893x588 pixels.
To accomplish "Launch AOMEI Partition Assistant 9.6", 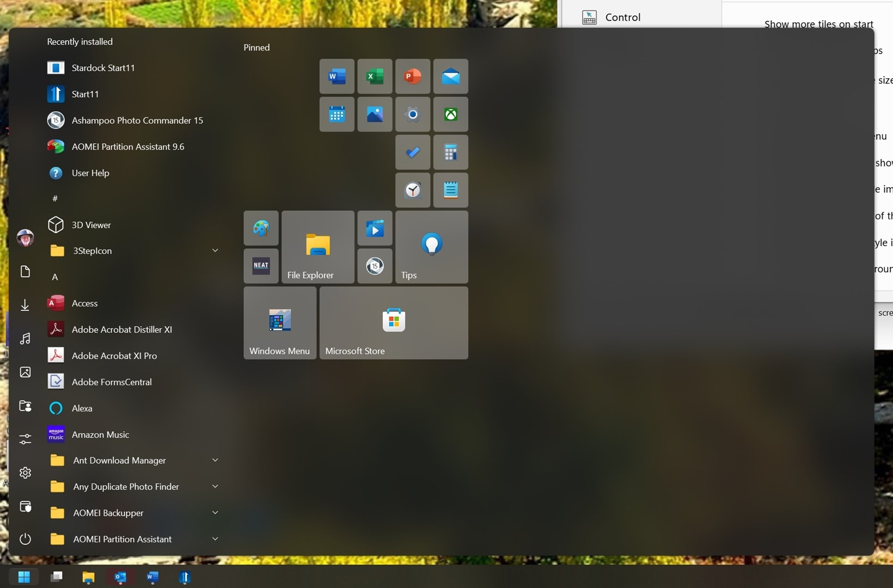I will (x=133, y=146).
